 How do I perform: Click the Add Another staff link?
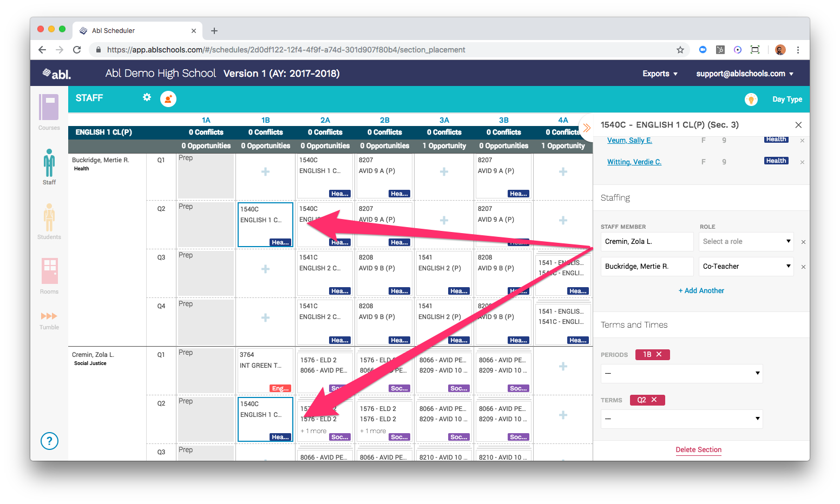(701, 290)
